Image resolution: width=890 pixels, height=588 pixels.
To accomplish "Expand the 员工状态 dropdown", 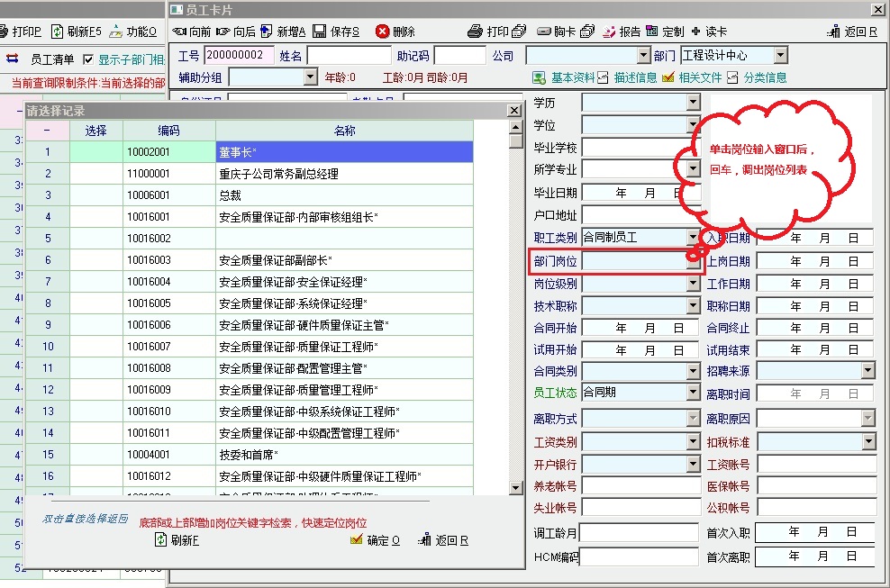I will click(x=693, y=393).
